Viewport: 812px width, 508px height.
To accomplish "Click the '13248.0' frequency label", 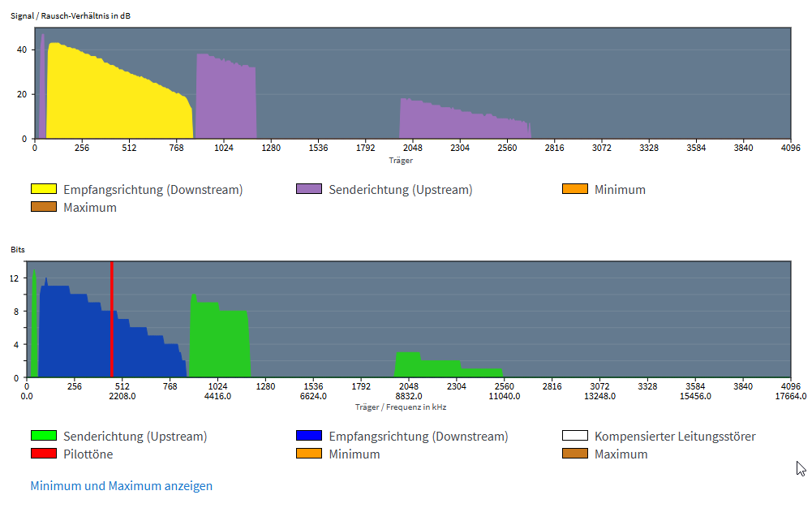I will 599,396.
